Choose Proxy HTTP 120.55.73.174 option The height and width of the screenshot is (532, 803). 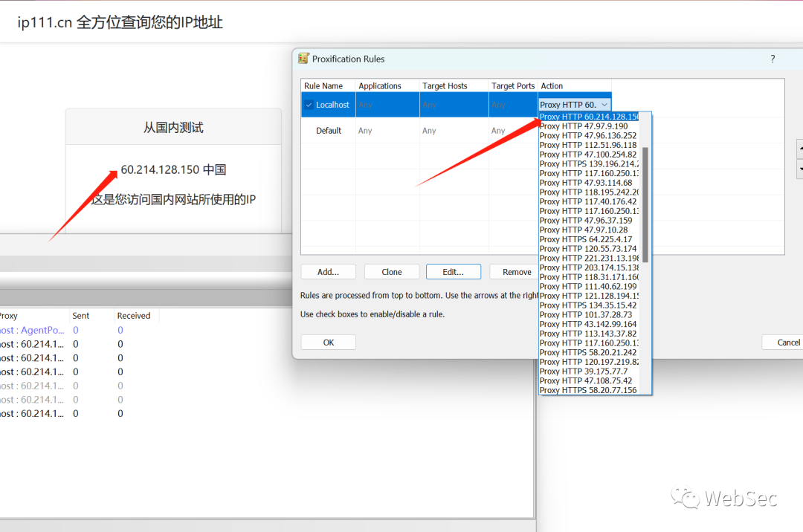click(x=589, y=249)
